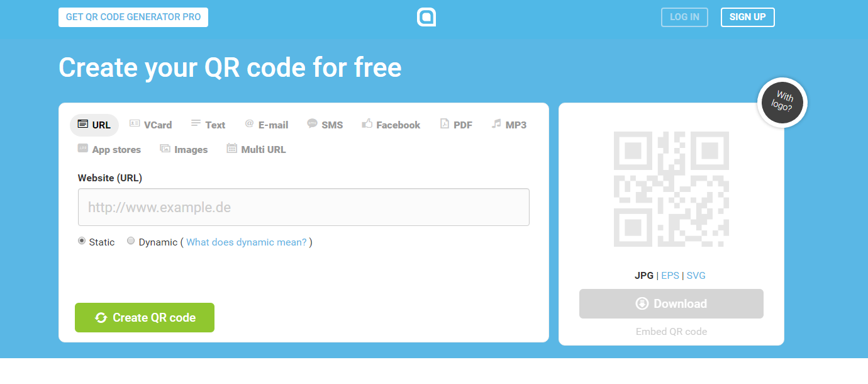Click the QR Code Generator logo icon
The width and height of the screenshot is (868, 384).
[426, 17]
